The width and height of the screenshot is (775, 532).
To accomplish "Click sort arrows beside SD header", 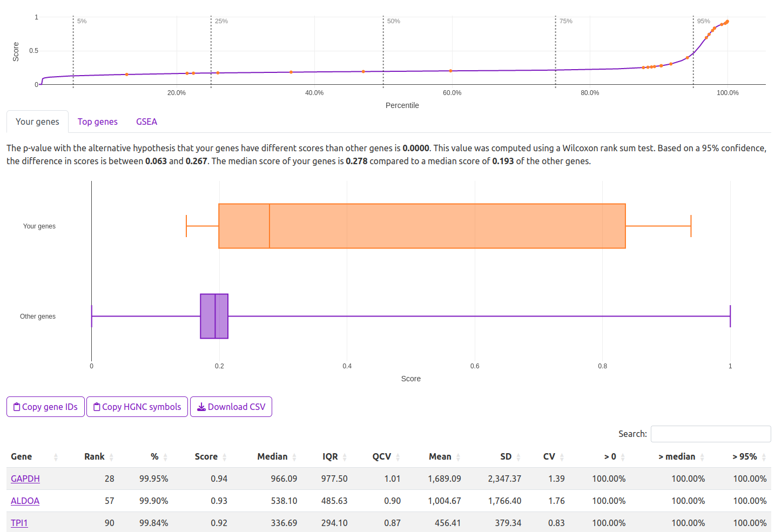I will coord(518,457).
